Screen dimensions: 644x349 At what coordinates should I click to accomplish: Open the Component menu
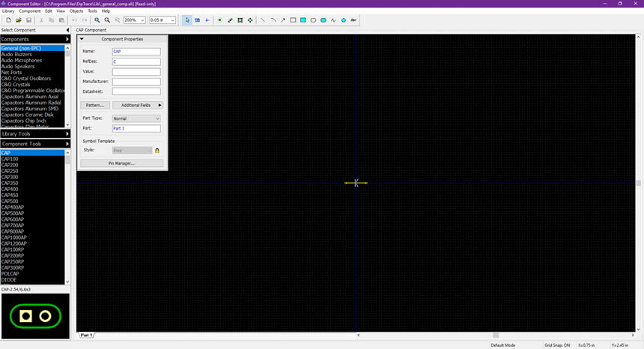[30, 11]
